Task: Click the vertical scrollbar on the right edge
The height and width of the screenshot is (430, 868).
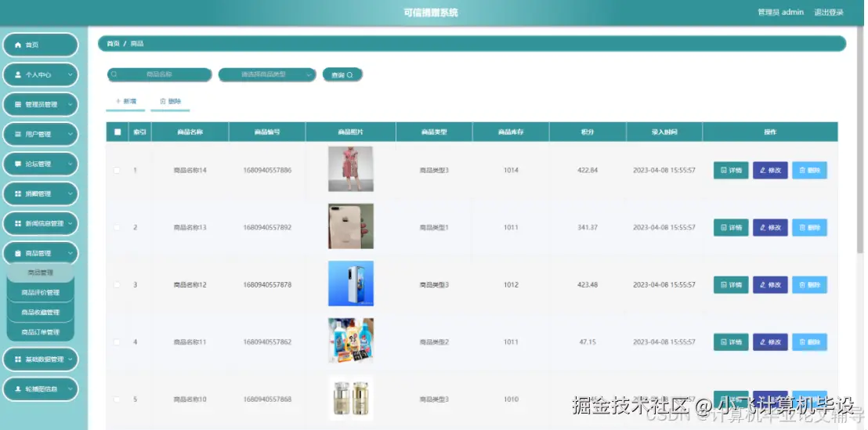Action: (x=860, y=139)
